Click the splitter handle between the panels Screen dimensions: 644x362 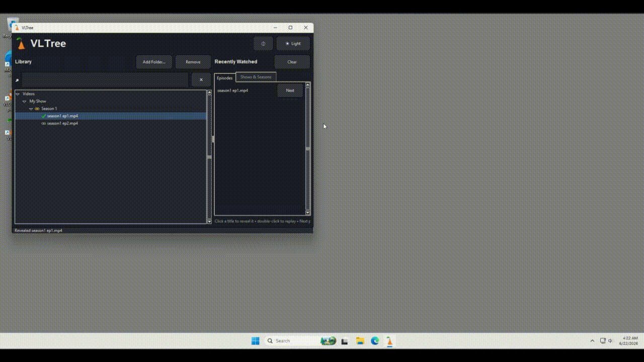213,139
